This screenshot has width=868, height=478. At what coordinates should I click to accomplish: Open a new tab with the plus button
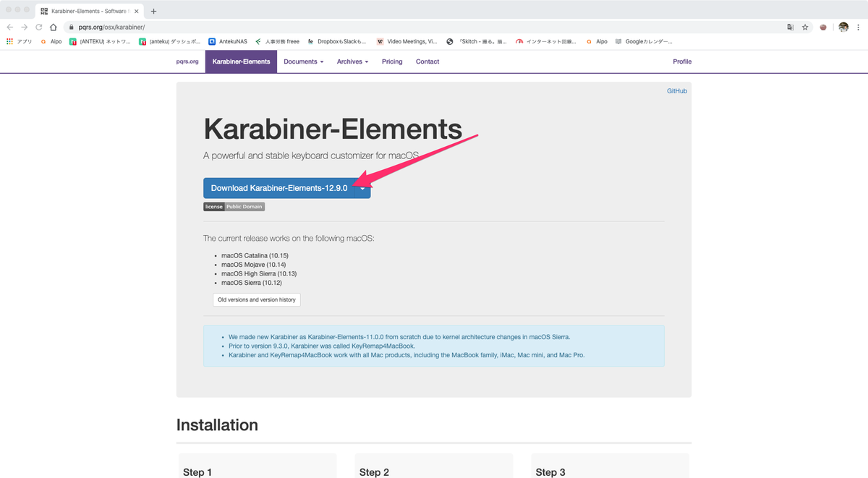(x=153, y=11)
